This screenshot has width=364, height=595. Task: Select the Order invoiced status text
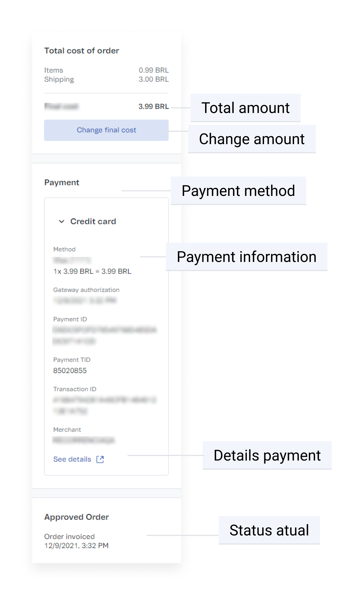tap(69, 536)
